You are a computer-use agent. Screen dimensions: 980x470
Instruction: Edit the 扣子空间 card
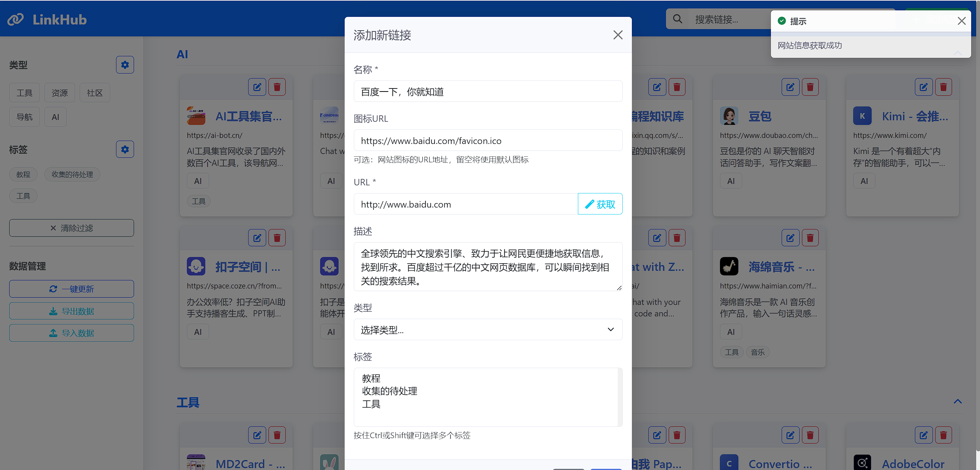point(257,238)
